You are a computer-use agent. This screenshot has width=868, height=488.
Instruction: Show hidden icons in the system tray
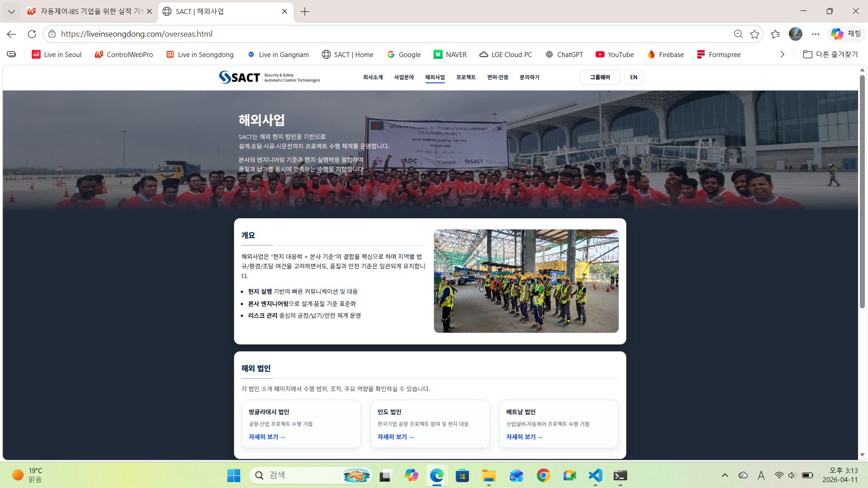pyautogui.click(x=725, y=475)
